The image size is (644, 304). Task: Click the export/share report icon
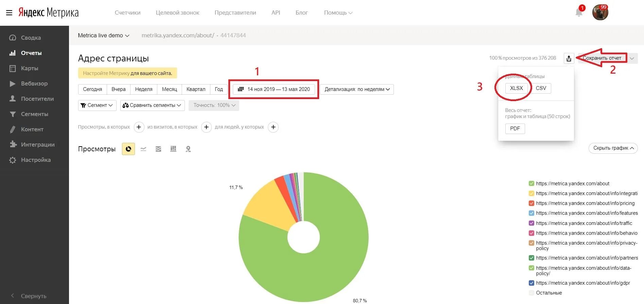(569, 58)
